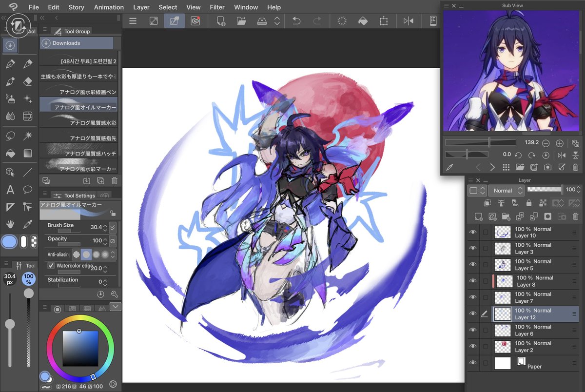Select the Balloon tool
The width and height of the screenshot is (585, 392).
click(x=28, y=190)
